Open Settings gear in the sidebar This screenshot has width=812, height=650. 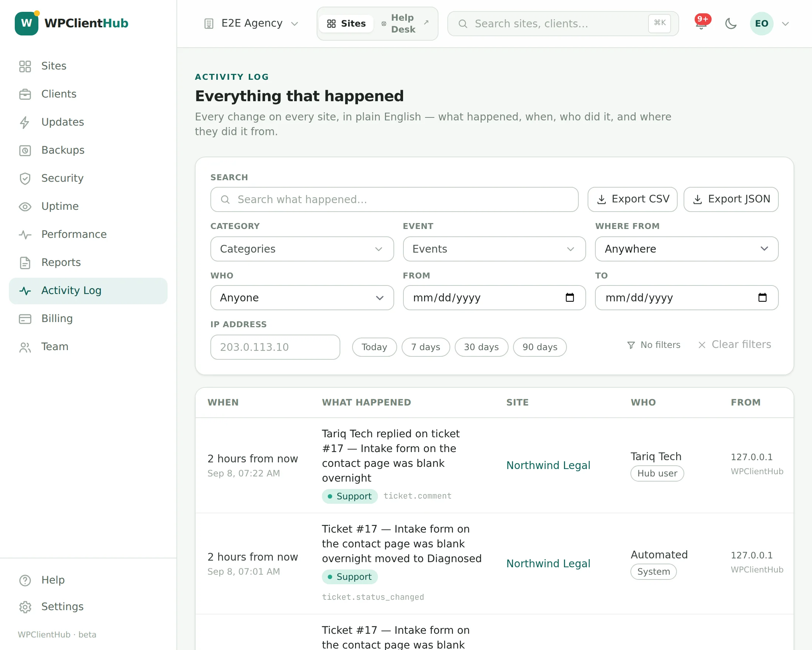pyautogui.click(x=88, y=607)
